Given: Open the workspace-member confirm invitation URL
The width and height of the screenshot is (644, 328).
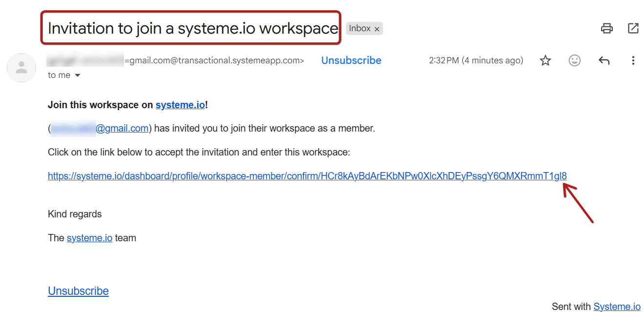Looking at the screenshot, I should (307, 176).
